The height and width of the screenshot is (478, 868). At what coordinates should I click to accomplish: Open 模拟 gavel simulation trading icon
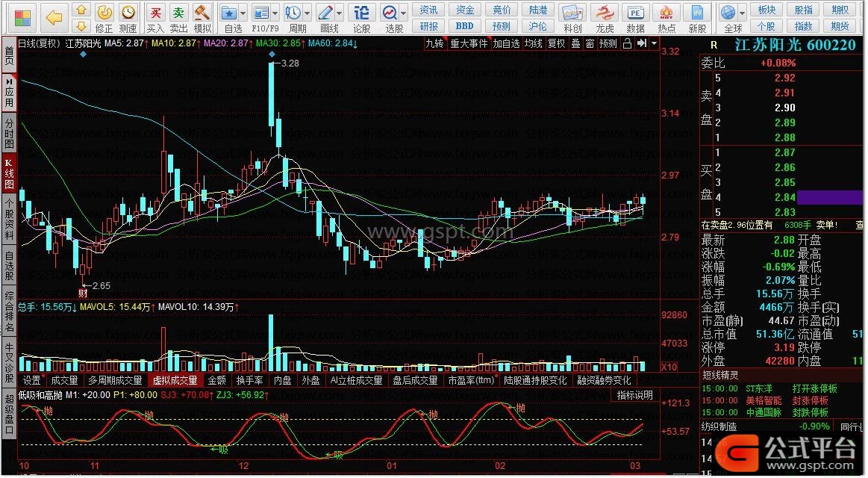202,12
